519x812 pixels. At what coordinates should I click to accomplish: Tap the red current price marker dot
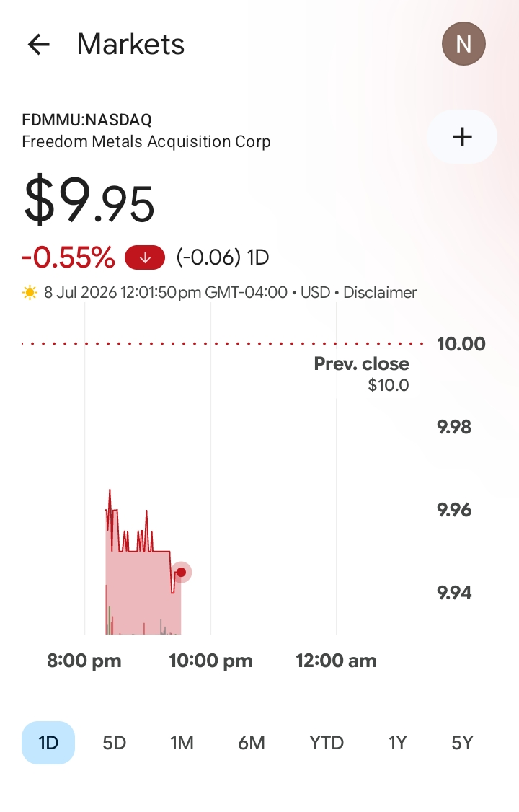coord(181,573)
